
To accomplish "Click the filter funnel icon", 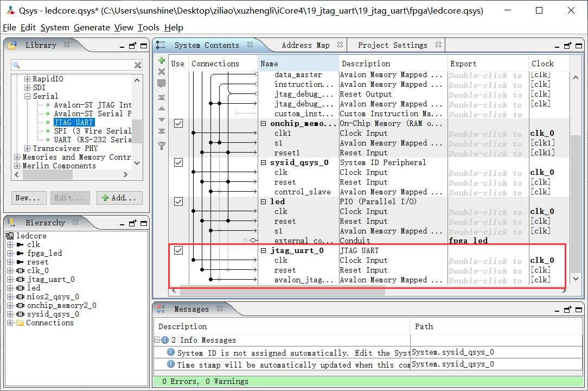I will (x=161, y=146).
